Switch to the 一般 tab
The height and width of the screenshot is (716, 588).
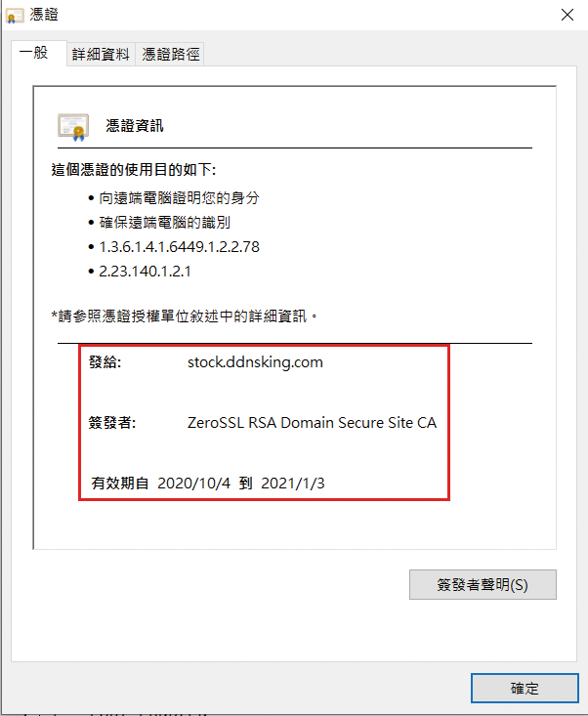(x=34, y=53)
